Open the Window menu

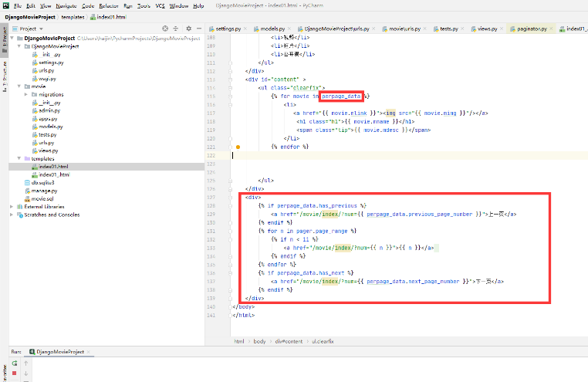179,5
